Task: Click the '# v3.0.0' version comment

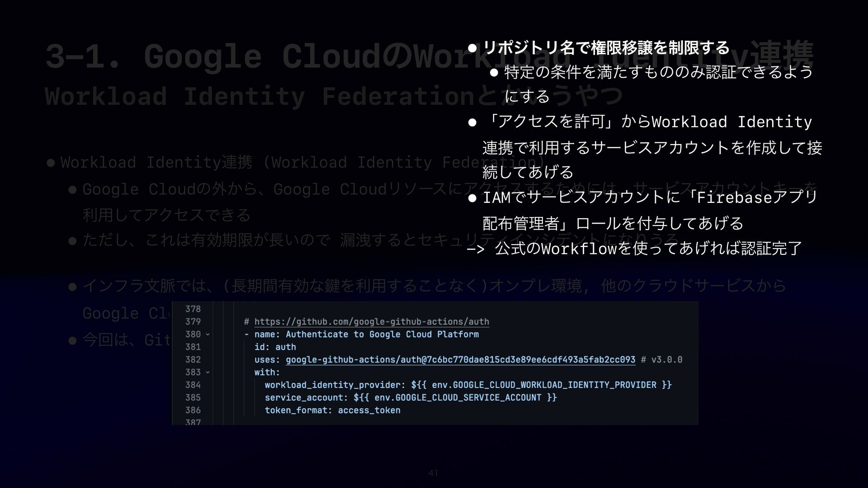Action: pyautogui.click(x=661, y=360)
